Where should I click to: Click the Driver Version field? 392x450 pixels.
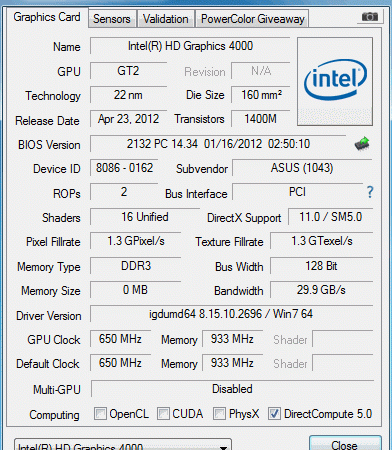[x=231, y=314]
